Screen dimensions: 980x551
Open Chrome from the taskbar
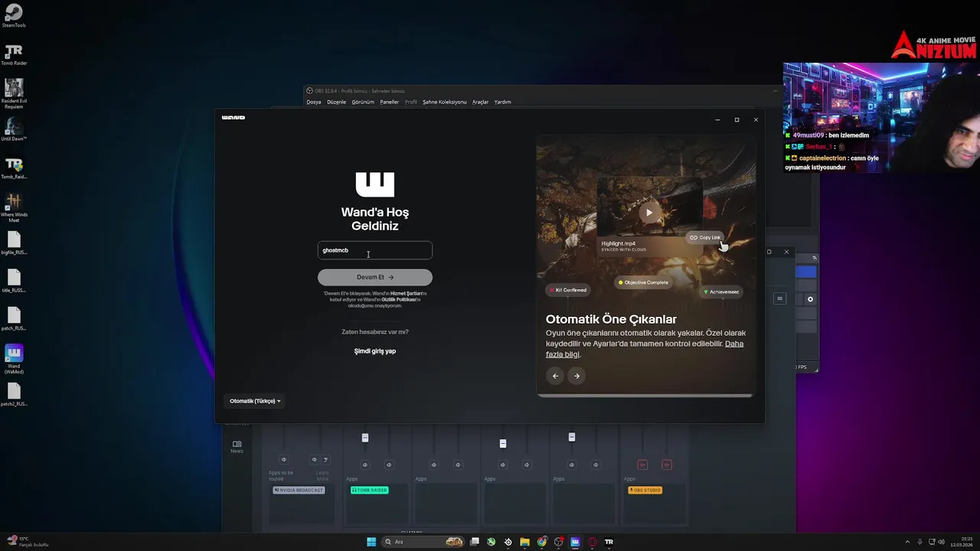[x=542, y=542]
